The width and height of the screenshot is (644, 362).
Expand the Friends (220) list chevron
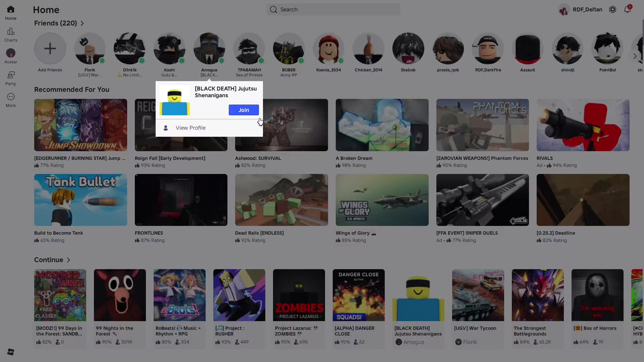[82, 23]
